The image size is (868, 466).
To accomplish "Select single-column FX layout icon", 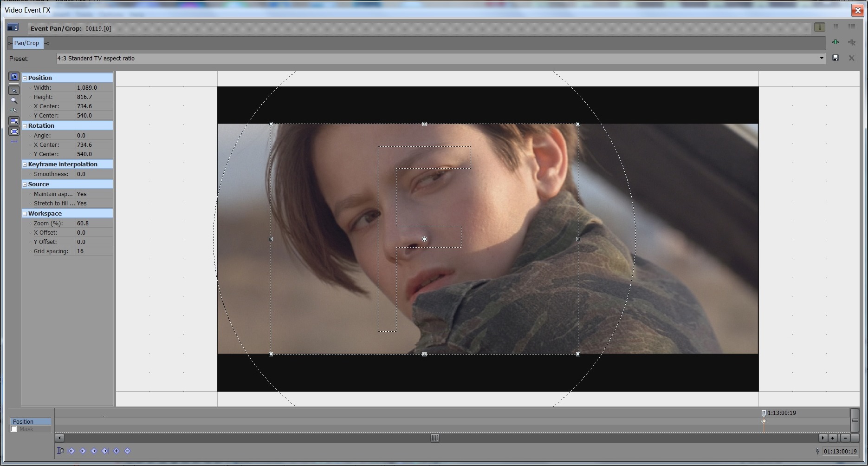I will coord(820,27).
